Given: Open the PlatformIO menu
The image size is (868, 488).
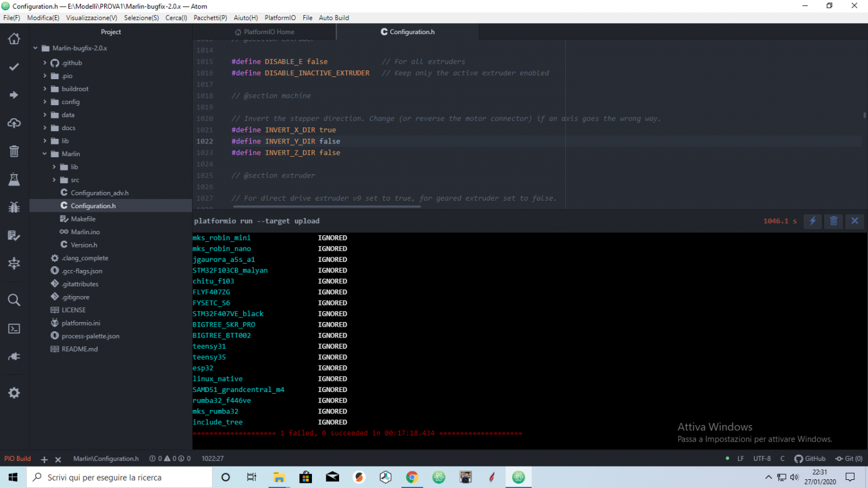Looking at the screenshot, I should 280,18.
